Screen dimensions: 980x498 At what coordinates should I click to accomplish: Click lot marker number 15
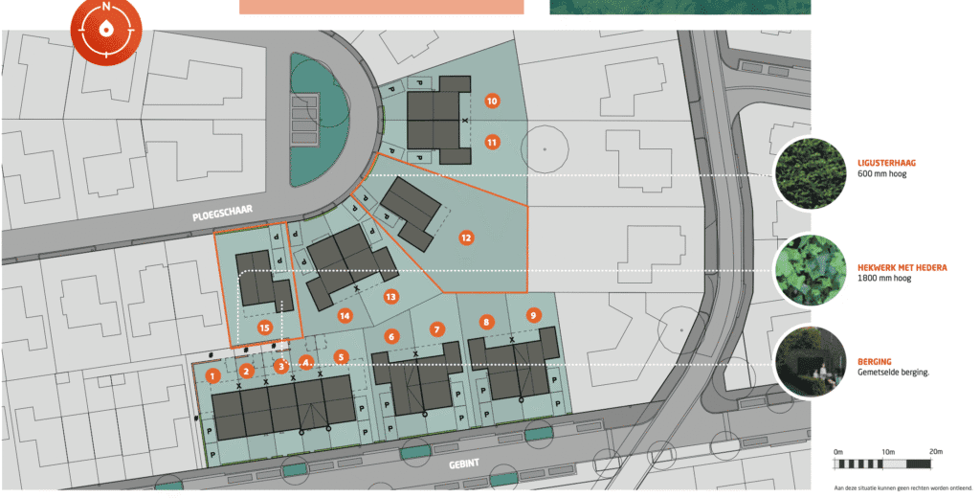click(265, 327)
